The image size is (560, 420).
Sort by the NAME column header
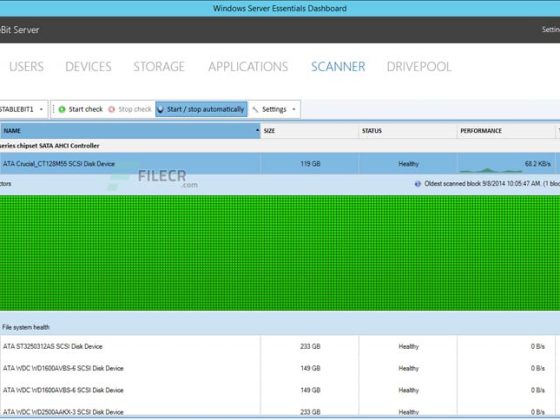coord(130,131)
